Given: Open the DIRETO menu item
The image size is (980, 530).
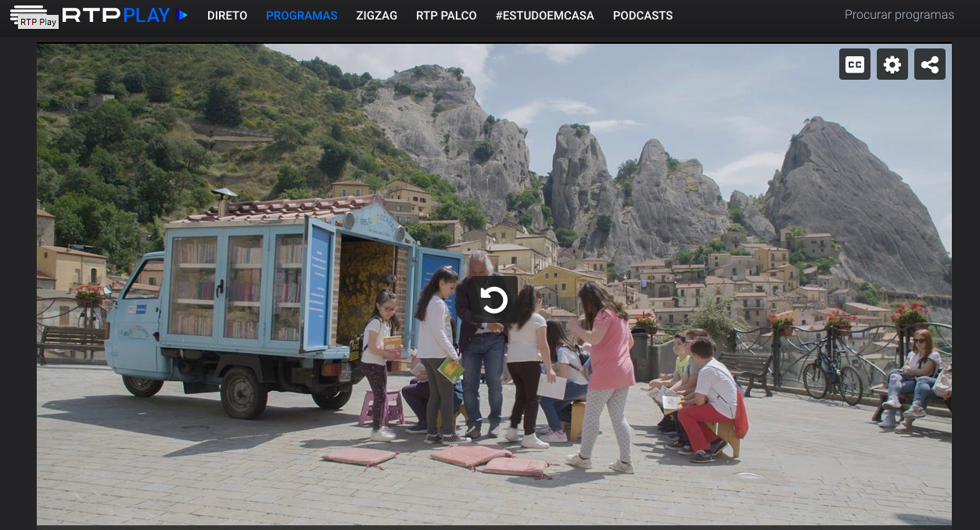Looking at the screenshot, I should pyautogui.click(x=227, y=16).
